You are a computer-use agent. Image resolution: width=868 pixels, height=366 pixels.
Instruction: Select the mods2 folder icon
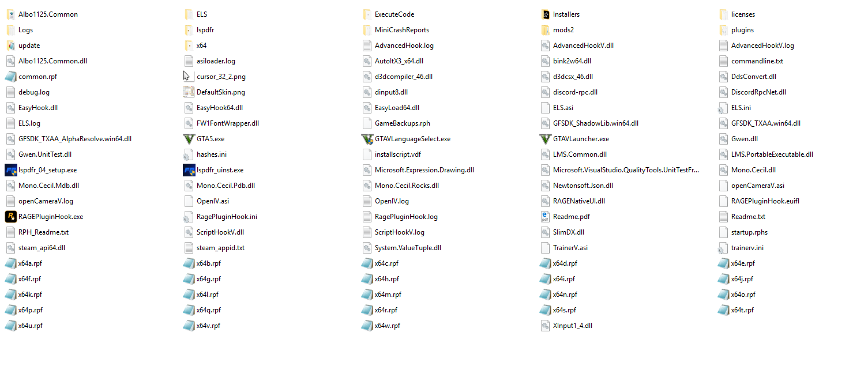(546, 30)
